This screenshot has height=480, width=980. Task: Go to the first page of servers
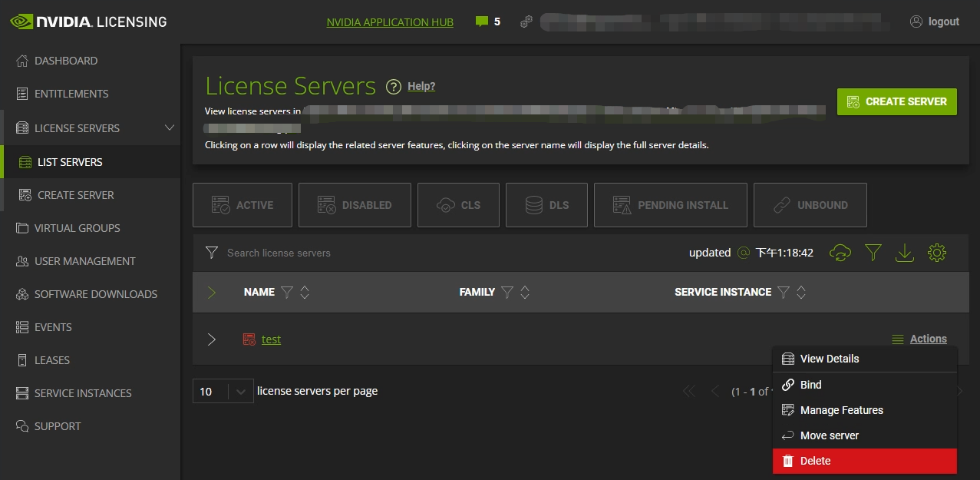(689, 392)
